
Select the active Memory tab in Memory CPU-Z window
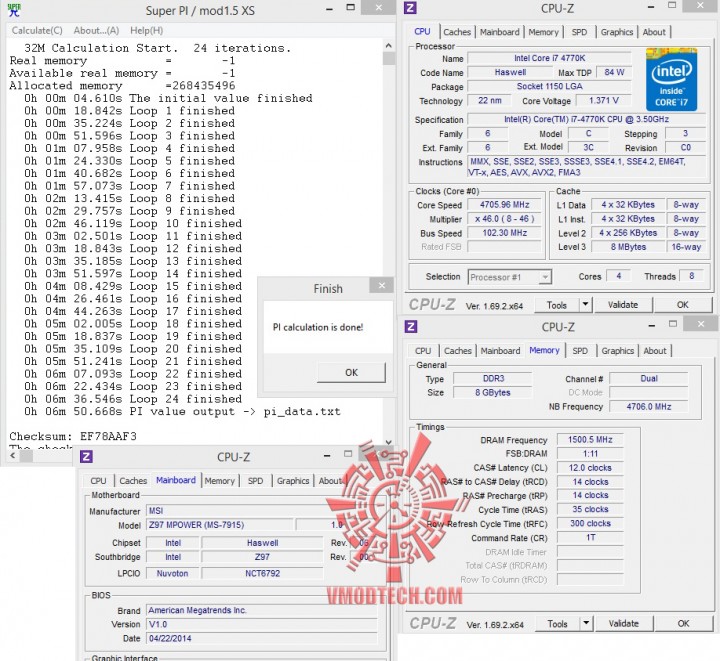point(544,350)
